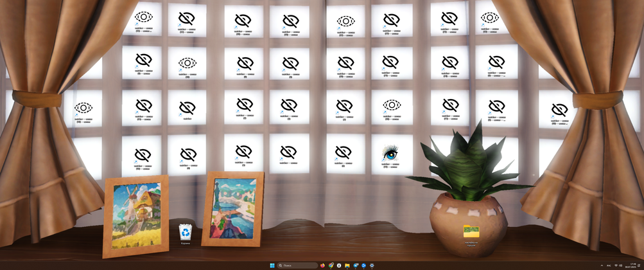Image resolution: width=644 pixels, height=270 pixels.
Task: Open the colorful Chrome-style taskbar icon
Action: pyautogui.click(x=331, y=265)
